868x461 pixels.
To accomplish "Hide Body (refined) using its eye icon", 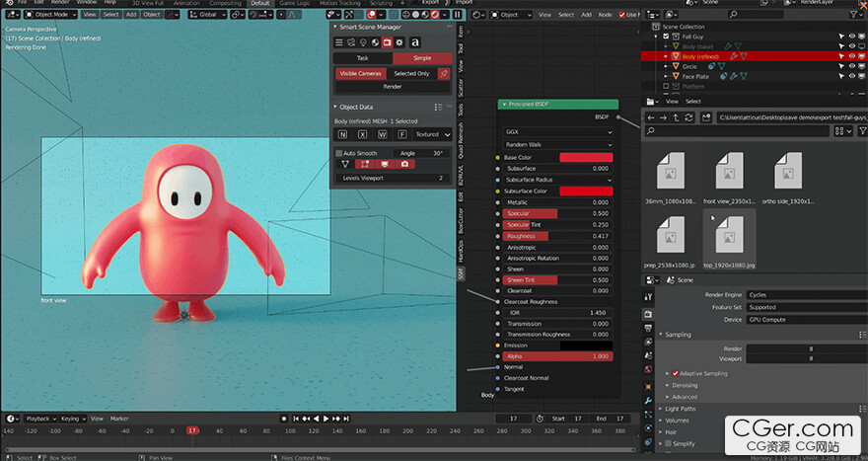I will 852,56.
